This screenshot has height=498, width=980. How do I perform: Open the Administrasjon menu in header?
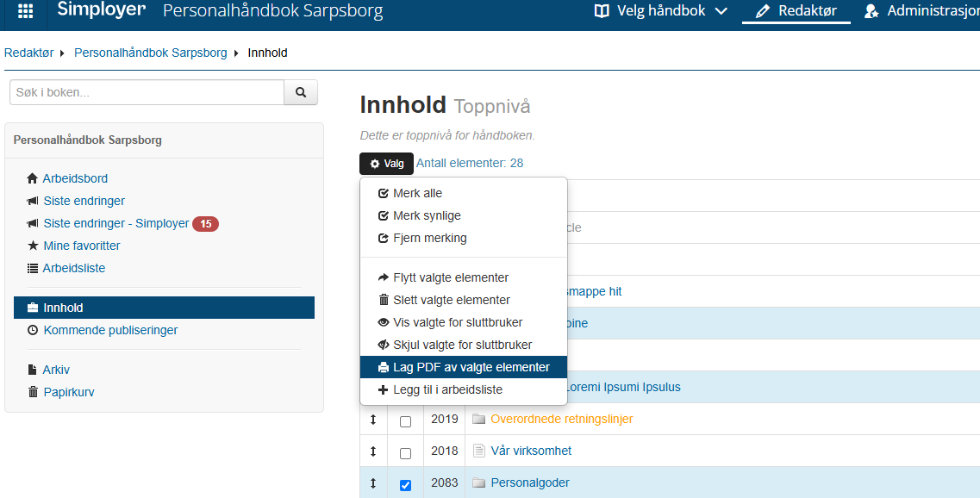click(921, 10)
